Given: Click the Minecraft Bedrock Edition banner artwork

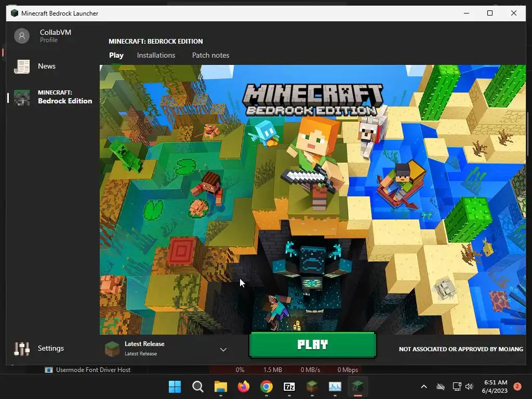Looking at the screenshot, I should 312,199.
